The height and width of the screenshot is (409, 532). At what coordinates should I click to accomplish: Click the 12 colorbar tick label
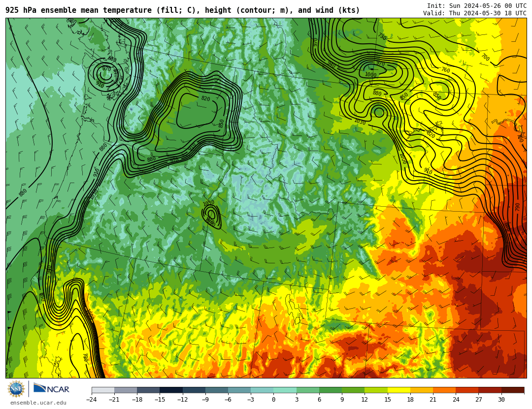point(365,400)
